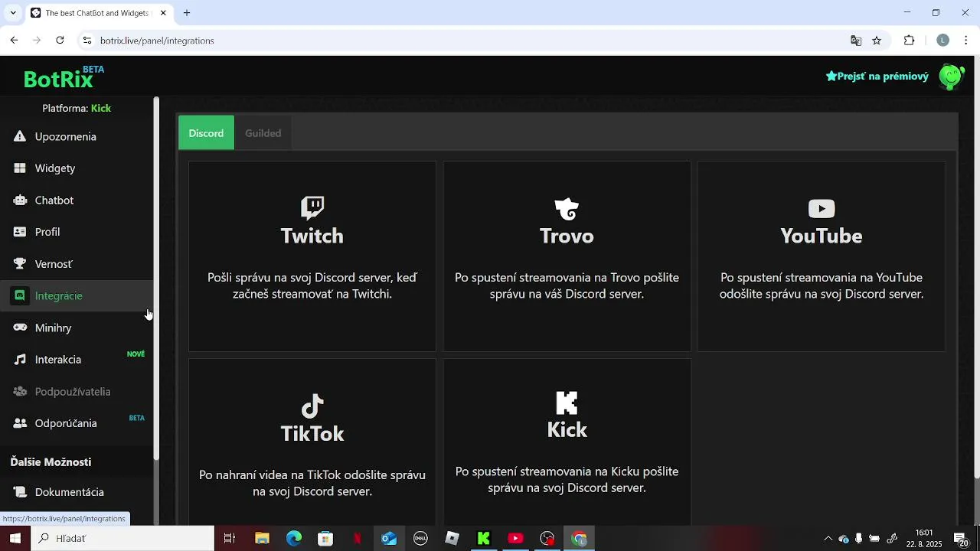Show hidden system tray icons

(828, 539)
